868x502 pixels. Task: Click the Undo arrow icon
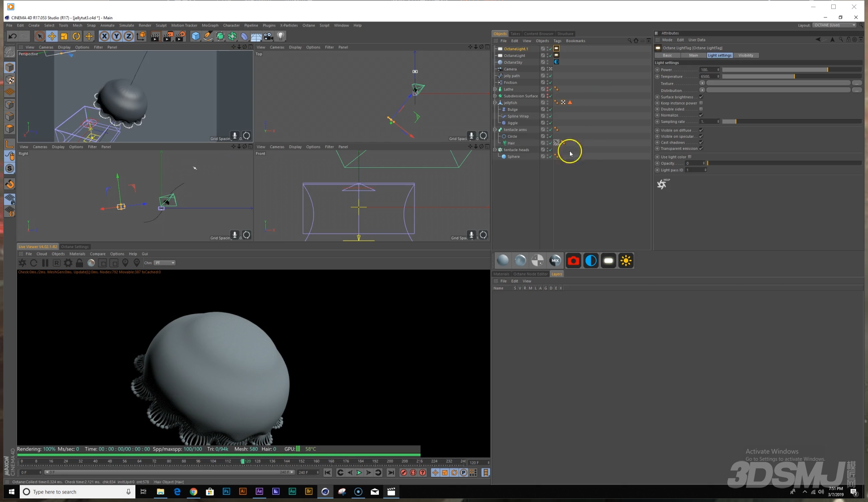(x=13, y=36)
